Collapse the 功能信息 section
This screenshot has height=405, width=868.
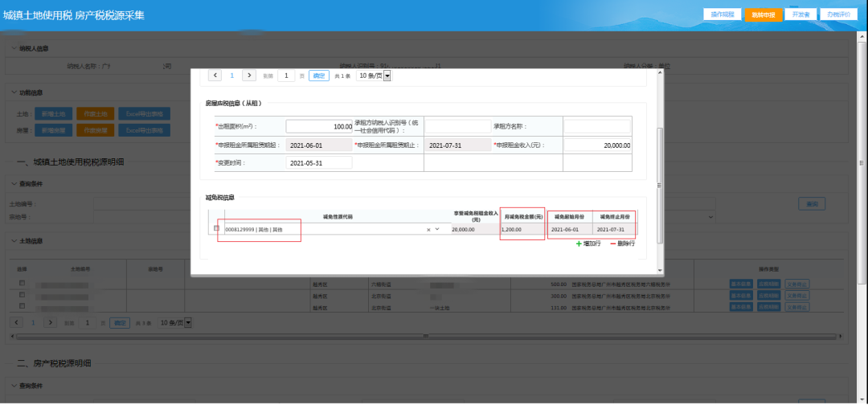click(x=14, y=92)
